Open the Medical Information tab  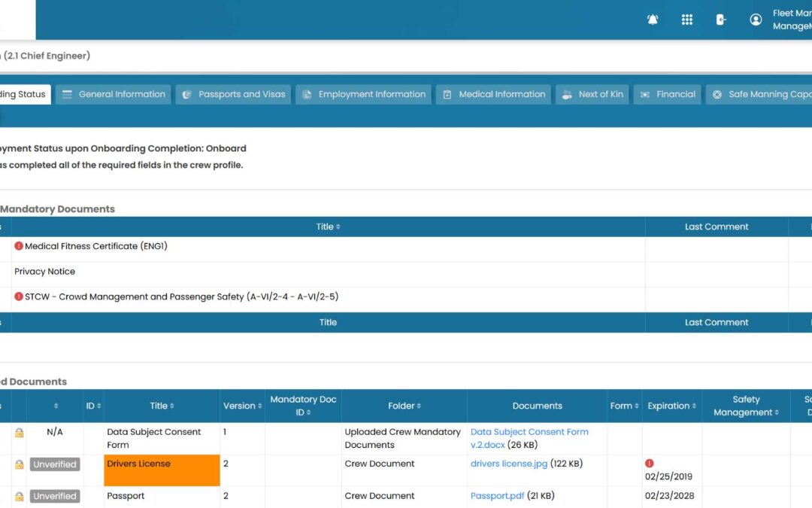click(493, 94)
